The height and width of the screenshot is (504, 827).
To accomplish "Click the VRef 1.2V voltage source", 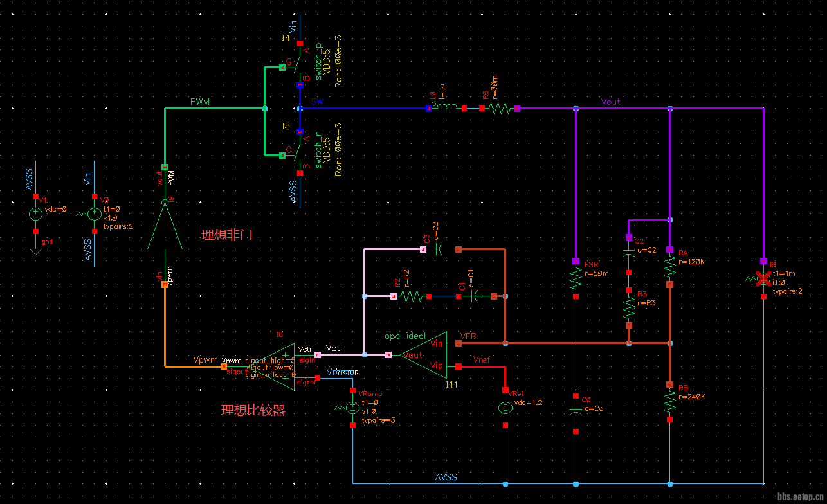I will (x=505, y=408).
